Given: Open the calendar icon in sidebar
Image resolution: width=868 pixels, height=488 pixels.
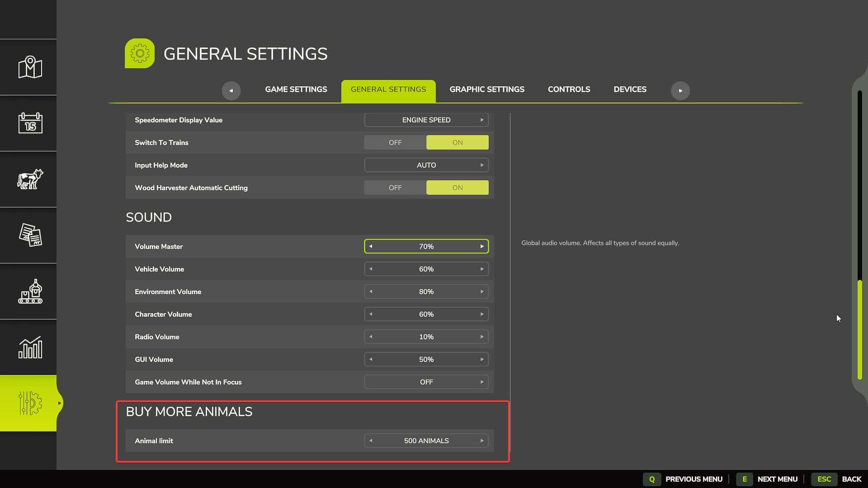Looking at the screenshot, I should [30, 123].
